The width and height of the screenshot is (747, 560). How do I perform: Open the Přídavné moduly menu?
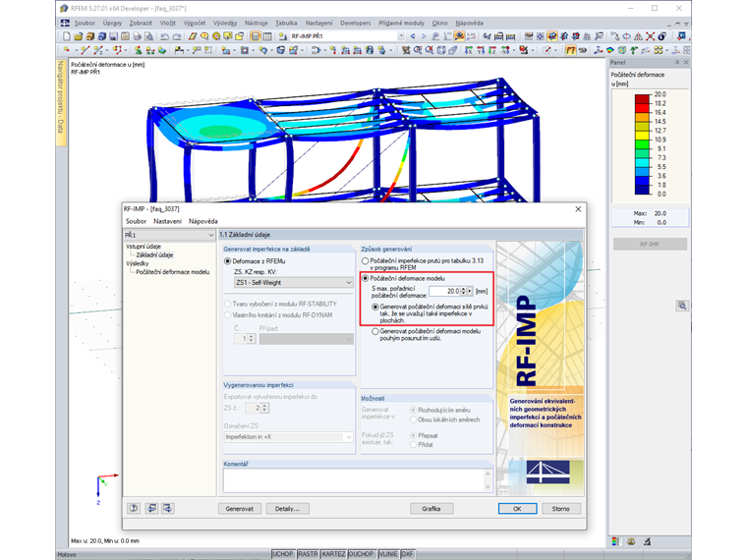401,23
